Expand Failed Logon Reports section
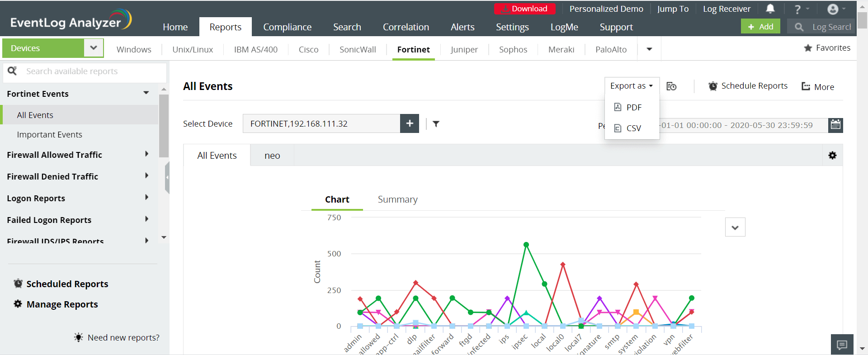 (146, 219)
